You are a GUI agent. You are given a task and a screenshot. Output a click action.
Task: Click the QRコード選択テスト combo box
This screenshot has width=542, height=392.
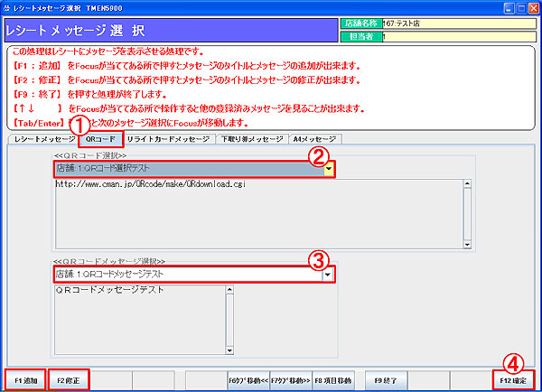click(x=194, y=169)
